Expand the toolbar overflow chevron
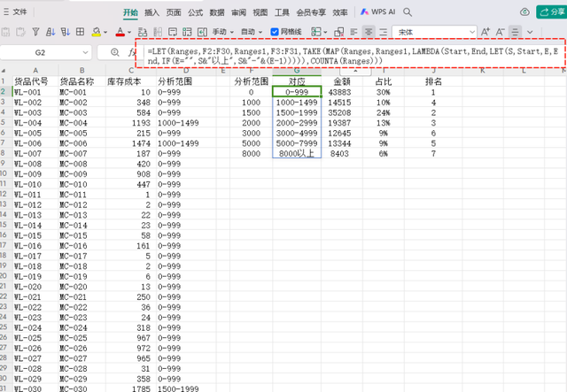This screenshot has height=392, width=567. pyautogui.click(x=530, y=32)
